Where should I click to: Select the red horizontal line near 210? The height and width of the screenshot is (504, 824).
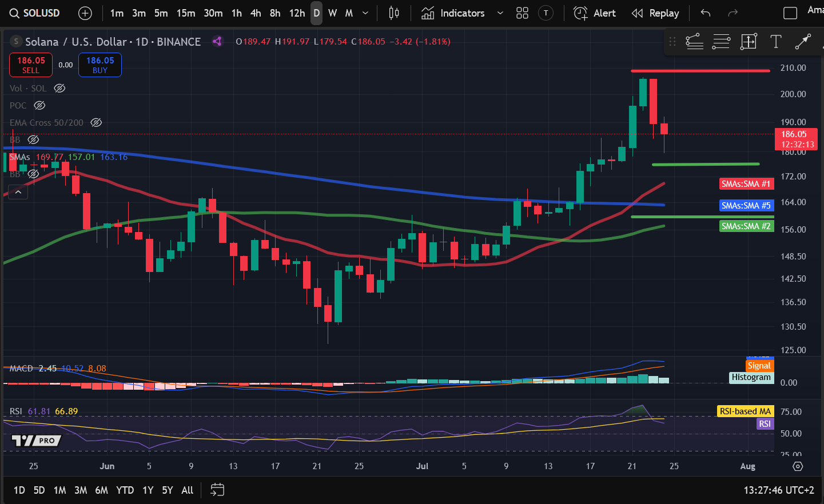click(700, 71)
